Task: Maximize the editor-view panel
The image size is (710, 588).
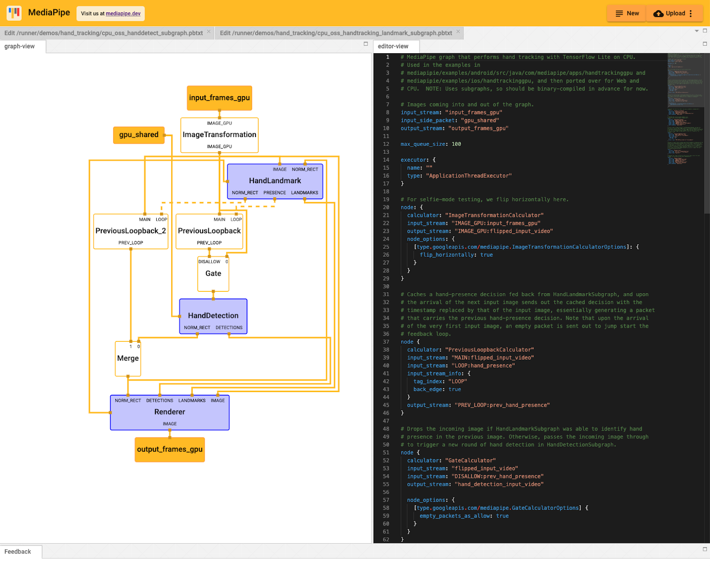Action: point(705,44)
